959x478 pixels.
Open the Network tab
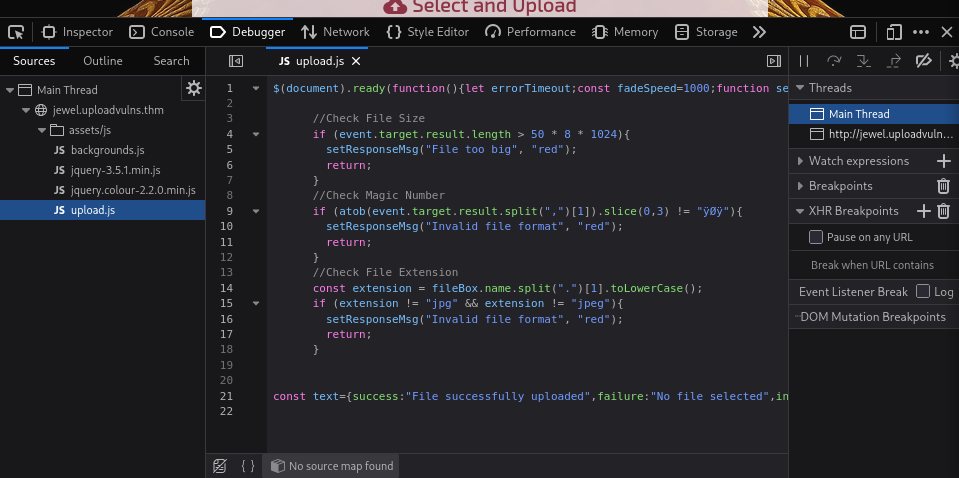[x=335, y=32]
